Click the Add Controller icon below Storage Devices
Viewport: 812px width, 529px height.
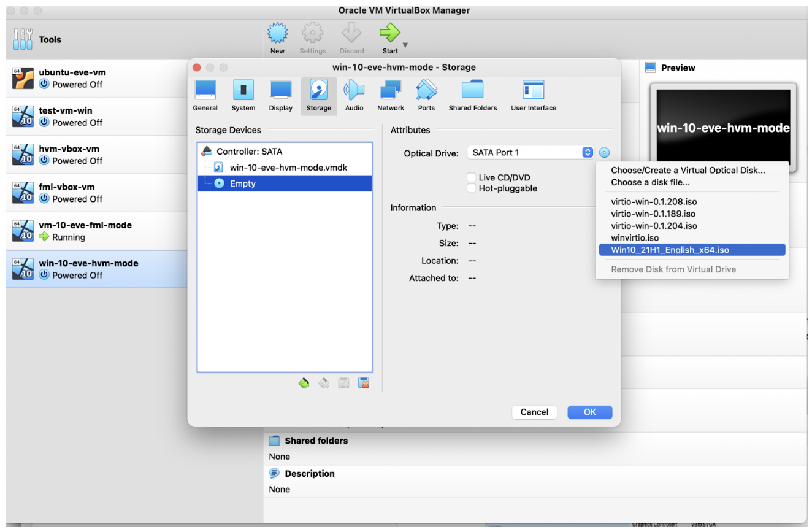[x=304, y=382]
